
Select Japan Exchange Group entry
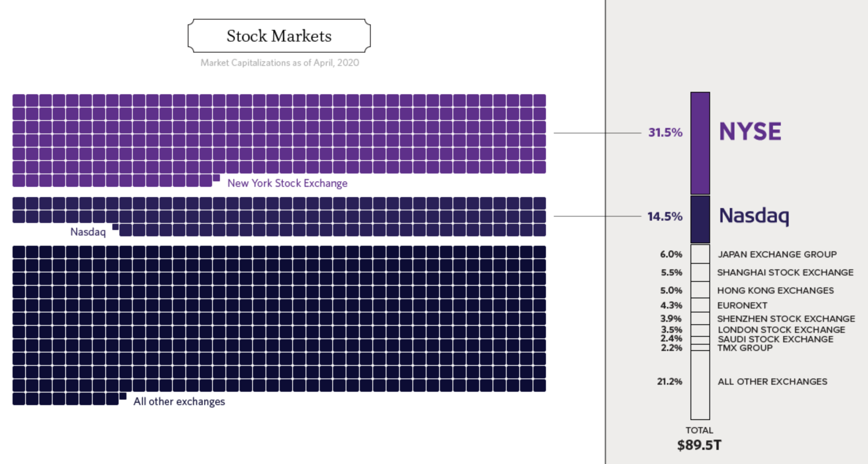click(x=777, y=254)
